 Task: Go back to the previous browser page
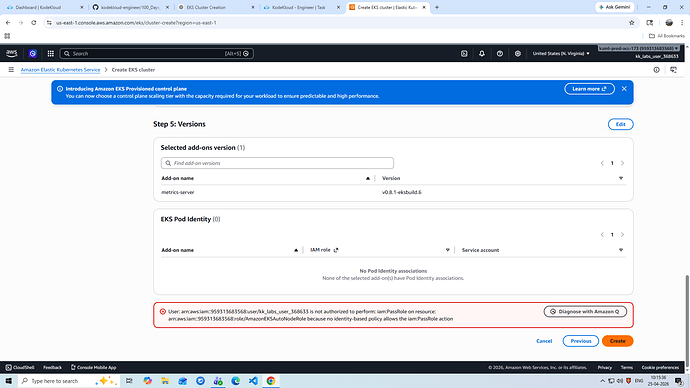pyautogui.click(x=8, y=22)
